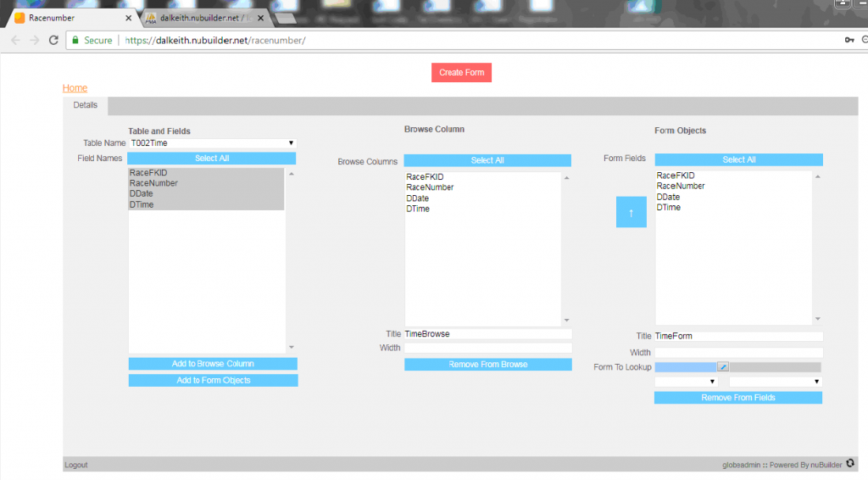Click the key icon in address bar

[x=849, y=40]
